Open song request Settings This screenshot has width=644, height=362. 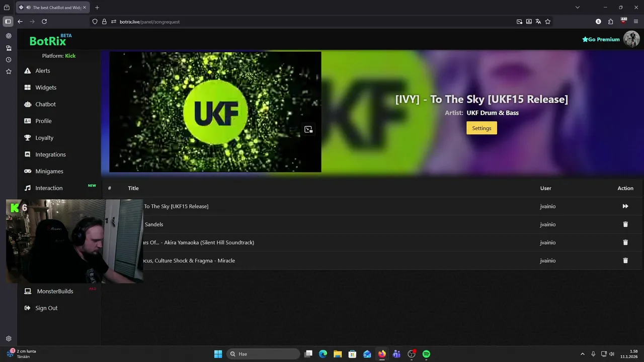pyautogui.click(x=481, y=128)
